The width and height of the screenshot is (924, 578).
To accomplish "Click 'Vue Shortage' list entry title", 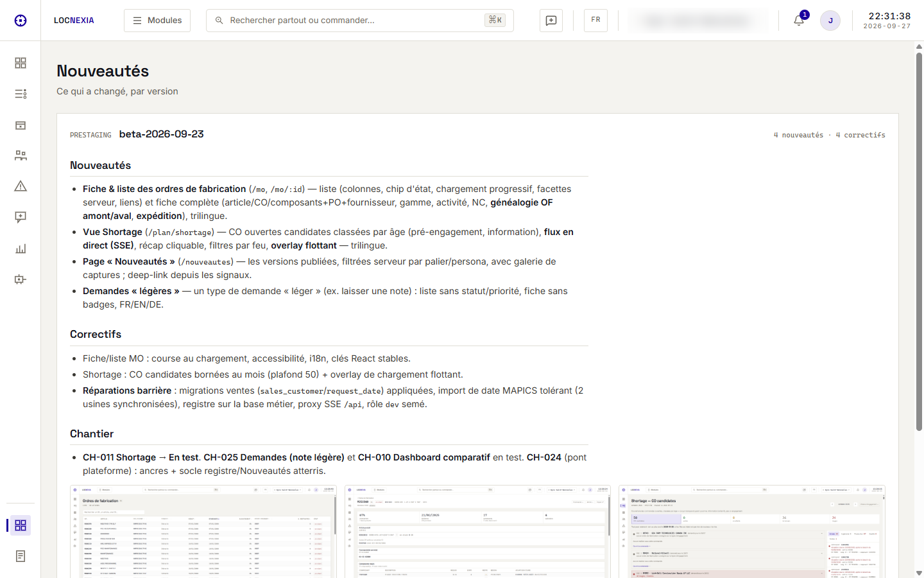I will (112, 232).
